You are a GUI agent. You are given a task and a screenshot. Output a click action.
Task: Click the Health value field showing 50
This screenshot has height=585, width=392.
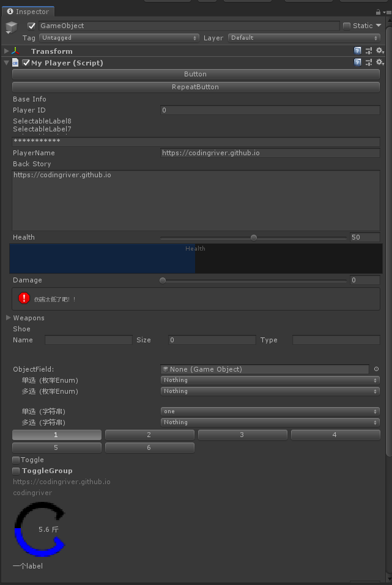click(x=364, y=237)
